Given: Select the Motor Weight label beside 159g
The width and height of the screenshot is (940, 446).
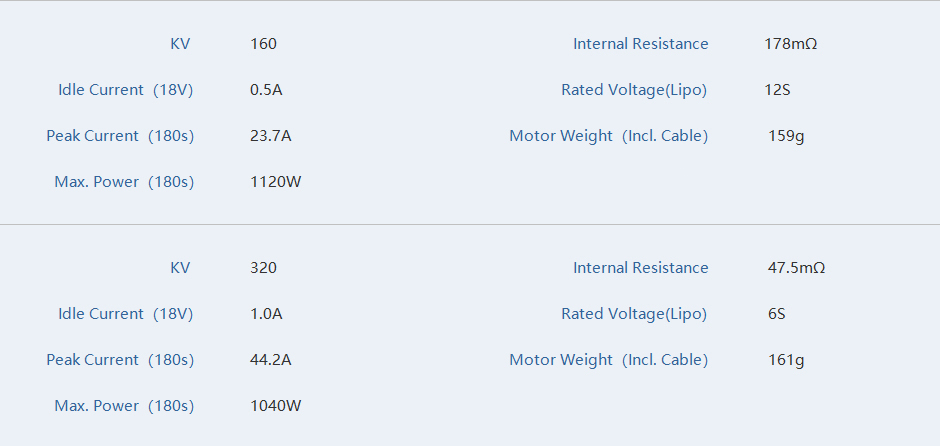Looking at the screenshot, I should point(608,136).
